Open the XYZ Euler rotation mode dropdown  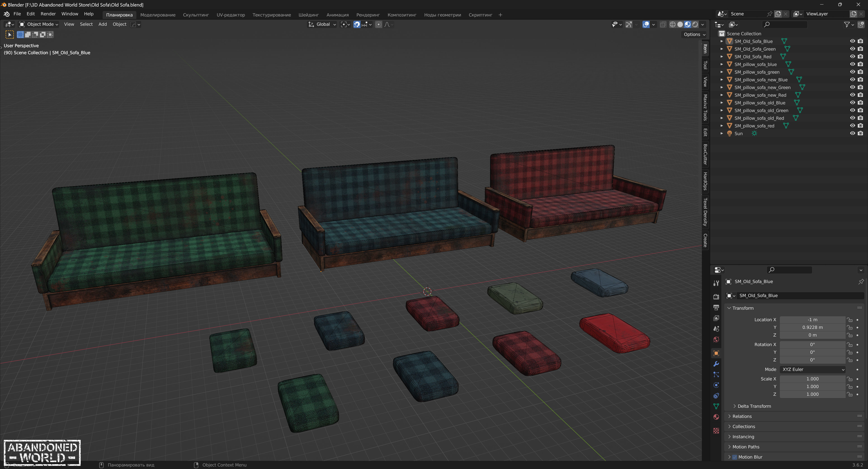tap(812, 369)
